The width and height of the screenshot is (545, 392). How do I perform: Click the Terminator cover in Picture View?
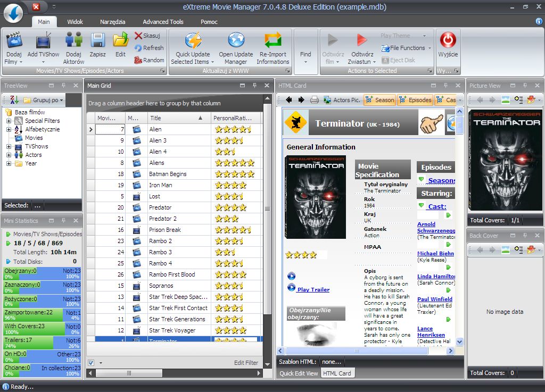coord(505,160)
